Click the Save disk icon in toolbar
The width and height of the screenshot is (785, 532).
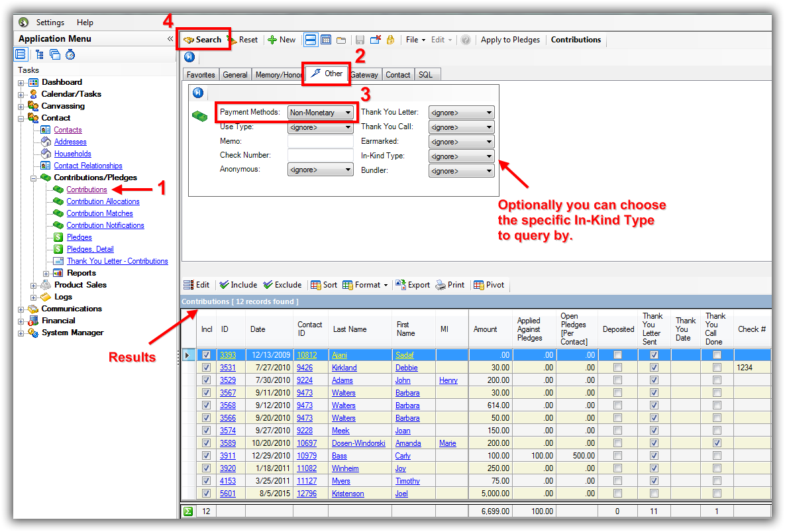360,40
